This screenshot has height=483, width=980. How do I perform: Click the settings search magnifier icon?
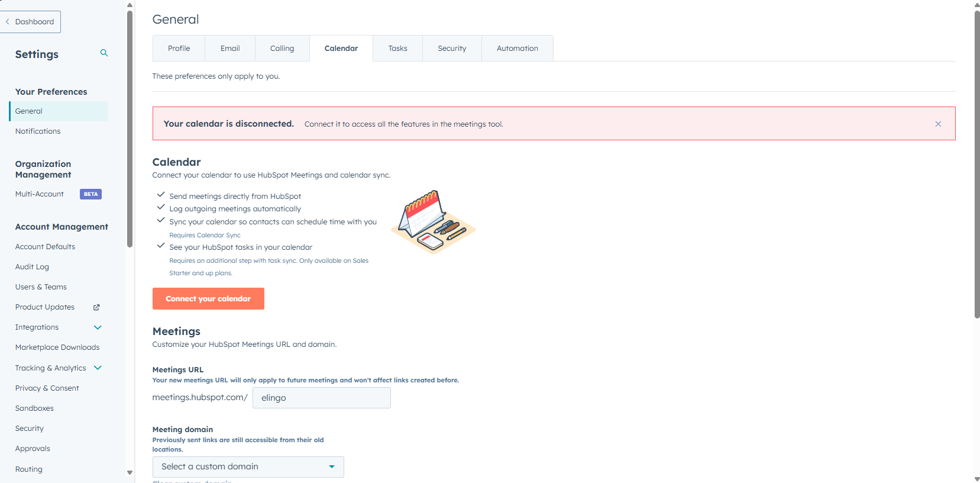104,53
